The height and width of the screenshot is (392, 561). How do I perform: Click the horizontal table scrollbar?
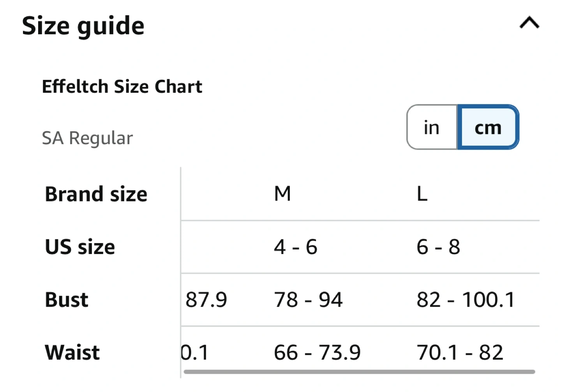coord(359,372)
